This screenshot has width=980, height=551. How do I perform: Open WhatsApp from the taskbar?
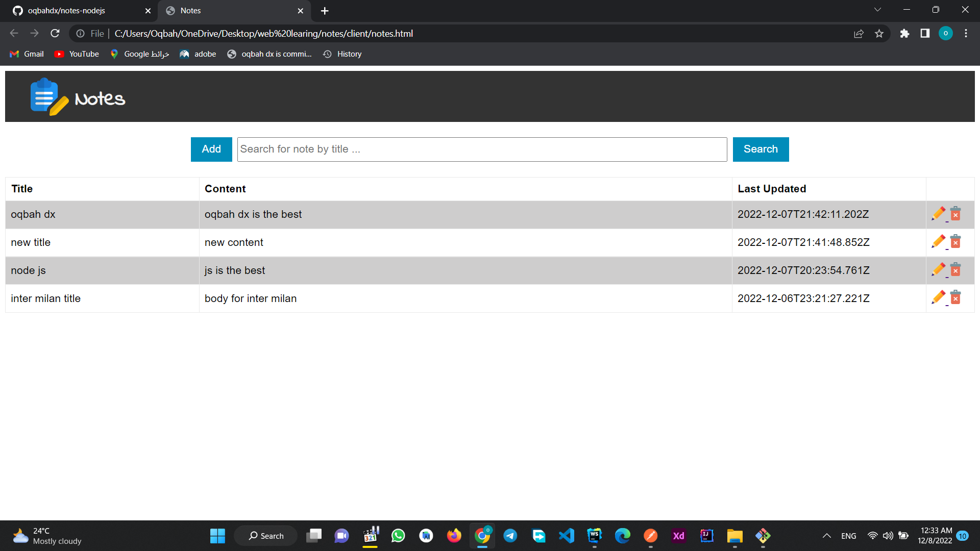(x=398, y=536)
